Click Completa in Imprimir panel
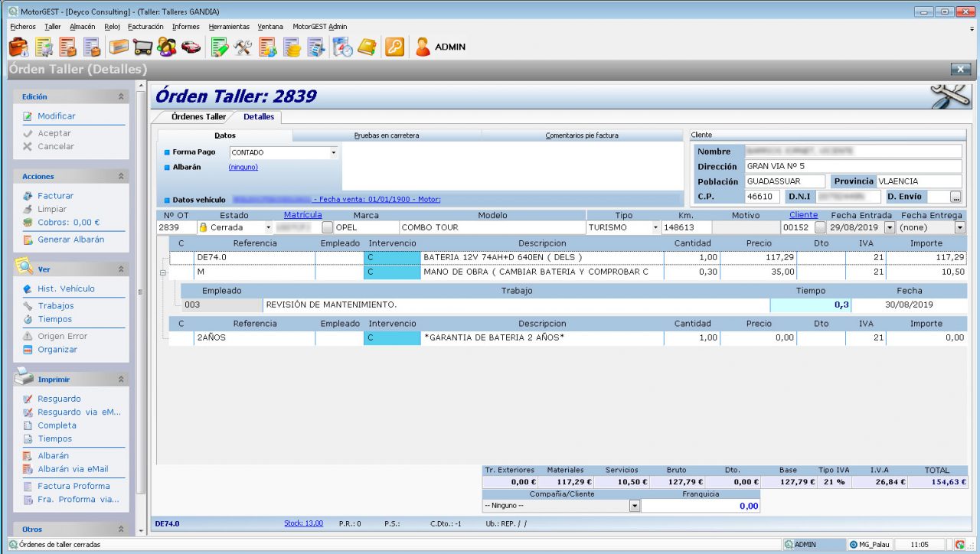The width and height of the screenshot is (980, 554). [57, 425]
